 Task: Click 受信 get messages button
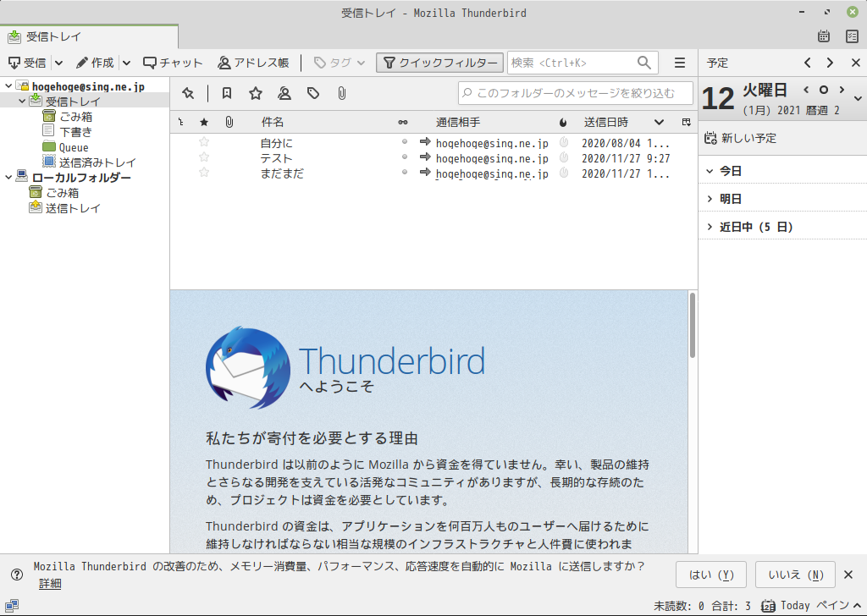(28, 63)
